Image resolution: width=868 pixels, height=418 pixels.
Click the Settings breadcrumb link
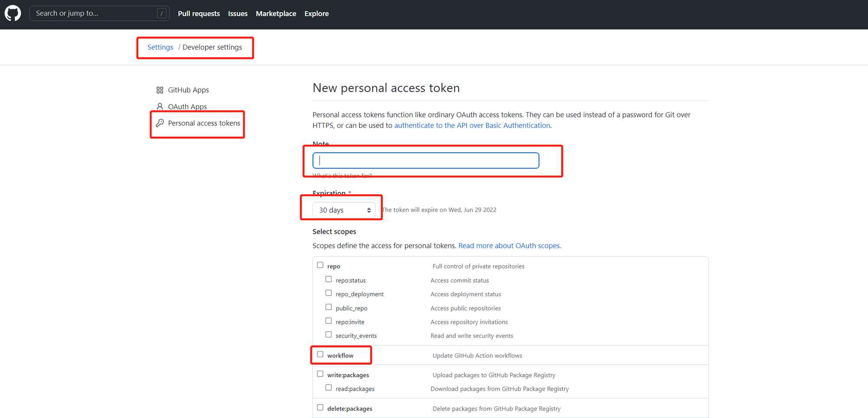(x=160, y=47)
